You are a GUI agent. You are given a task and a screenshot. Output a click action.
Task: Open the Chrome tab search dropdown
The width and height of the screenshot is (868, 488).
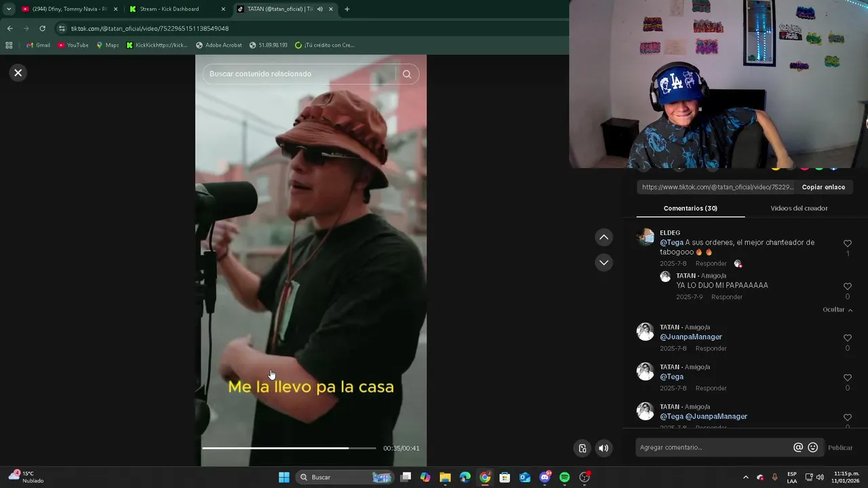(x=9, y=9)
